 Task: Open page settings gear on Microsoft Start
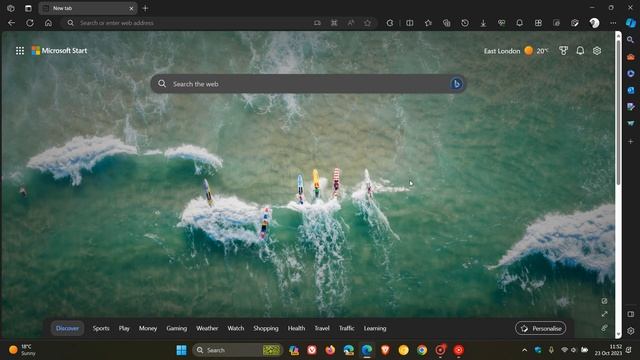click(597, 51)
